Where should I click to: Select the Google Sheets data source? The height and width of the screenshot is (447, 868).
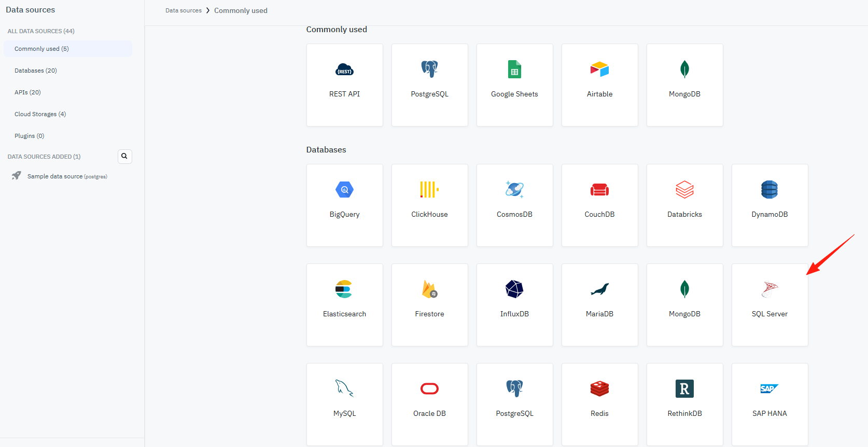coord(514,85)
